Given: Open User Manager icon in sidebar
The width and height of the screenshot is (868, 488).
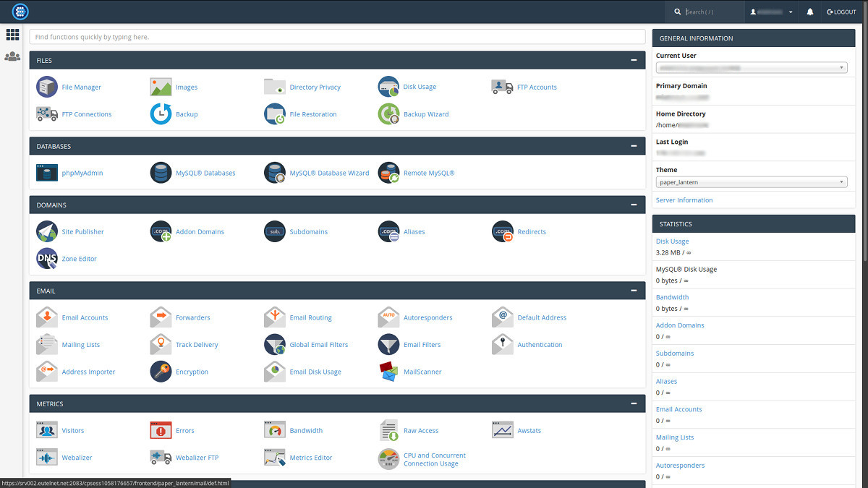Looking at the screenshot, I should point(12,56).
